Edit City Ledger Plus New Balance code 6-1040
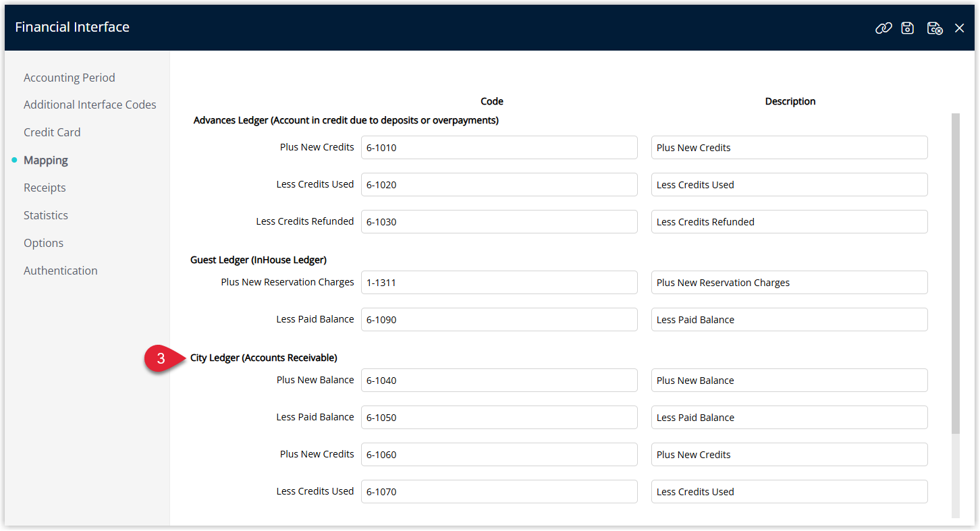This screenshot has height=531, width=980. coord(499,381)
